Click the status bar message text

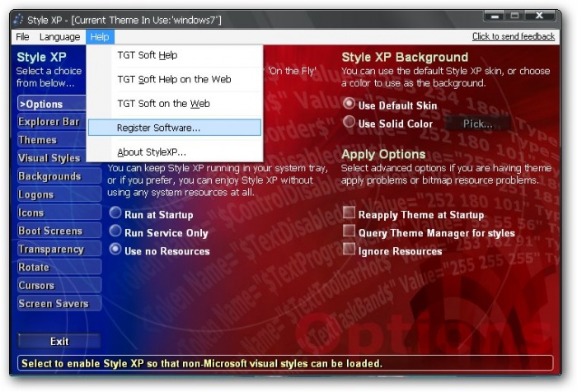(202, 363)
